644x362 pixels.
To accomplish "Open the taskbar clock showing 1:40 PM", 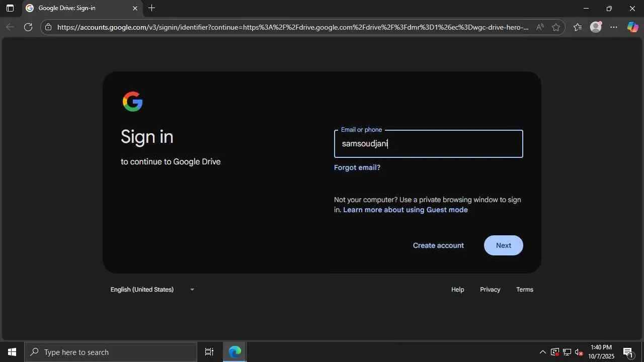I will (x=601, y=352).
